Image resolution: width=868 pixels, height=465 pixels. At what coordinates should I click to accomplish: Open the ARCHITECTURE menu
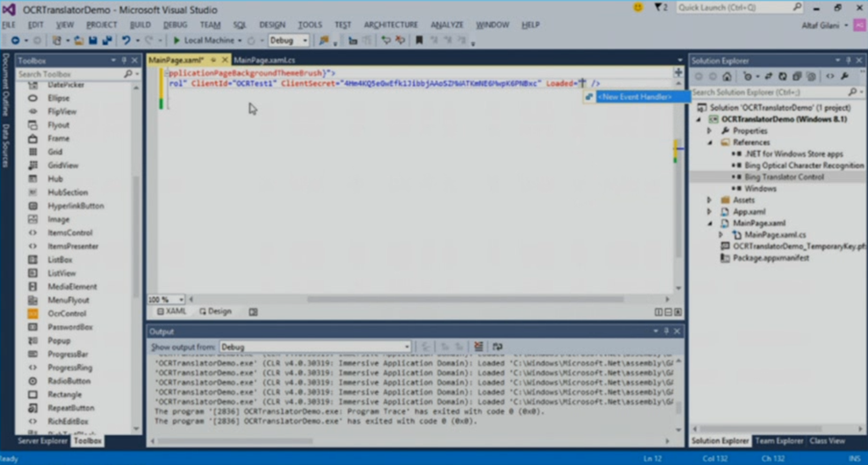point(391,25)
